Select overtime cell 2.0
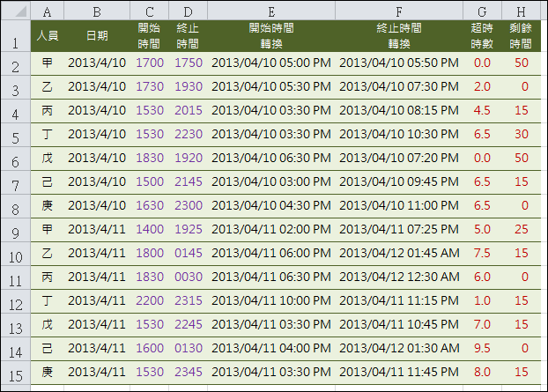This screenshot has height=392, width=548. pos(482,87)
